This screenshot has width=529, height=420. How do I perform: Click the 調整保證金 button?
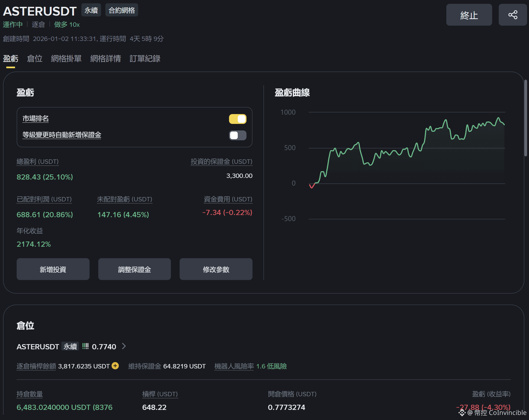(134, 269)
